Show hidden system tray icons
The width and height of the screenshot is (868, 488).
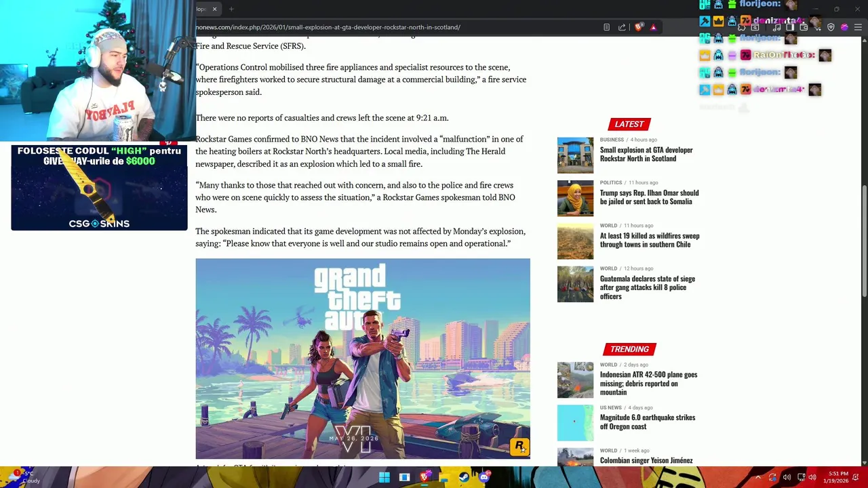pos(758,477)
